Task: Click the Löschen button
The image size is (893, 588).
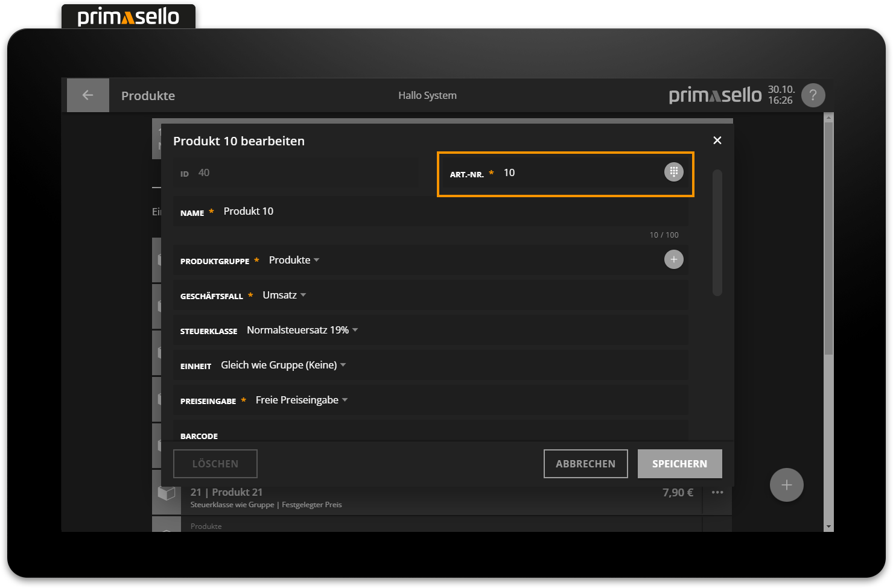Action: pyautogui.click(x=215, y=463)
